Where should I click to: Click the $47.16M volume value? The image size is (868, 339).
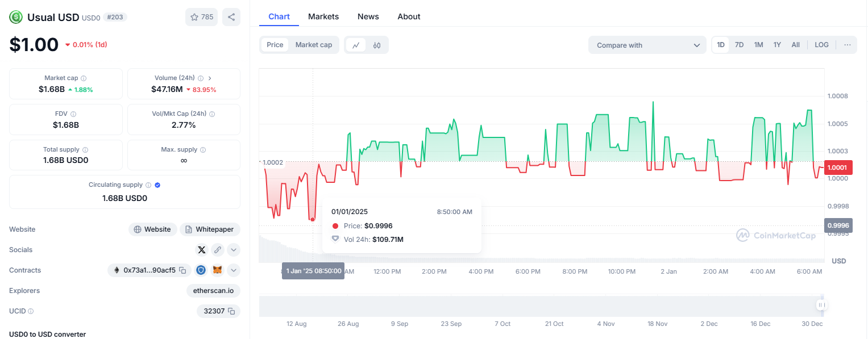[x=167, y=89]
